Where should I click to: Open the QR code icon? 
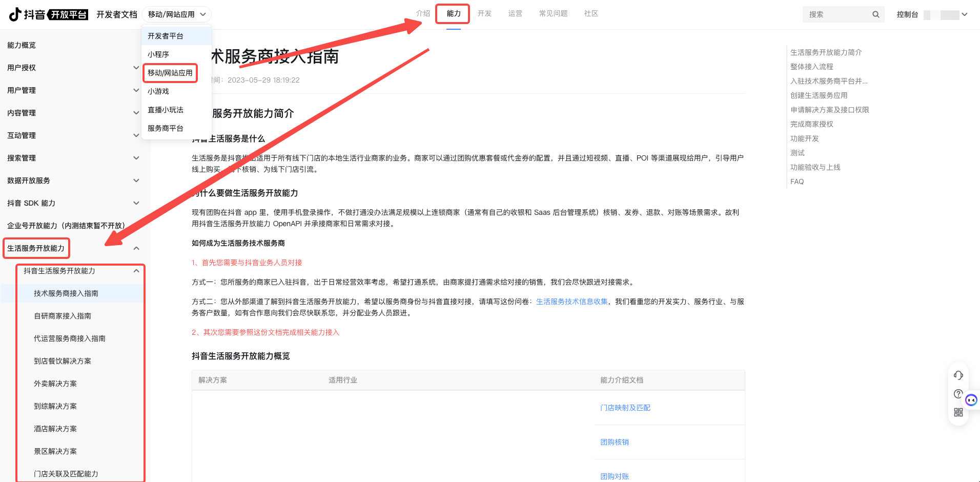tap(958, 412)
